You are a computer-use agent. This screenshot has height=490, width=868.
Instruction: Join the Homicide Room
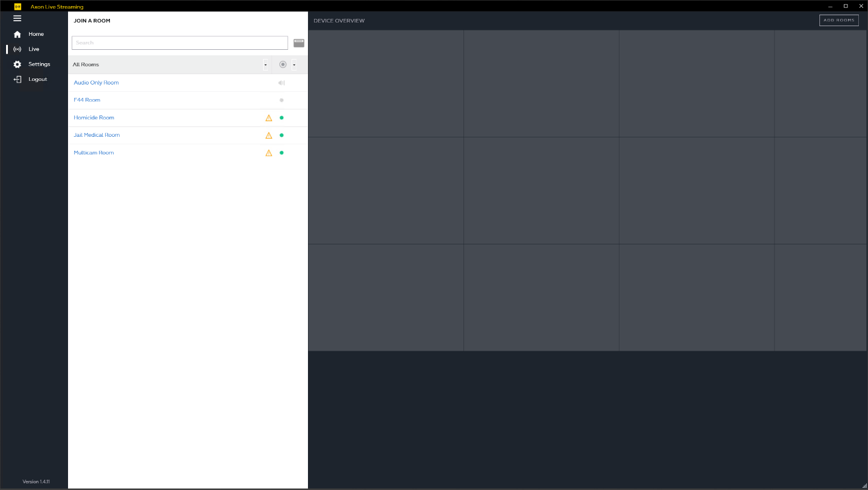pyautogui.click(x=94, y=118)
